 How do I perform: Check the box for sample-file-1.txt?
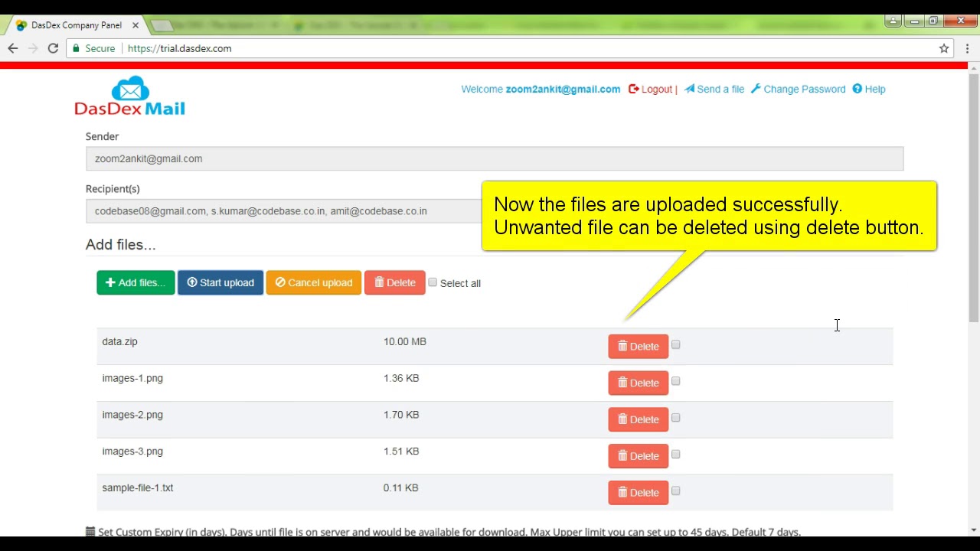675,491
